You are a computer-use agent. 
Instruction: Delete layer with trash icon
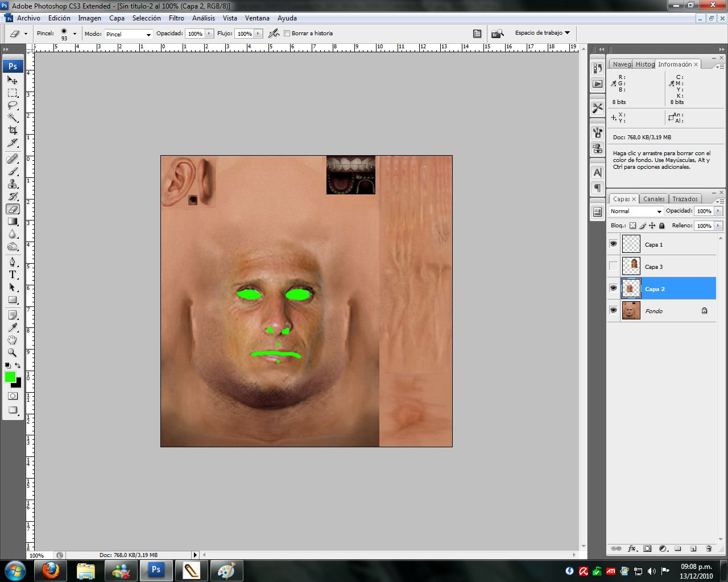click(x=709, y=548)
